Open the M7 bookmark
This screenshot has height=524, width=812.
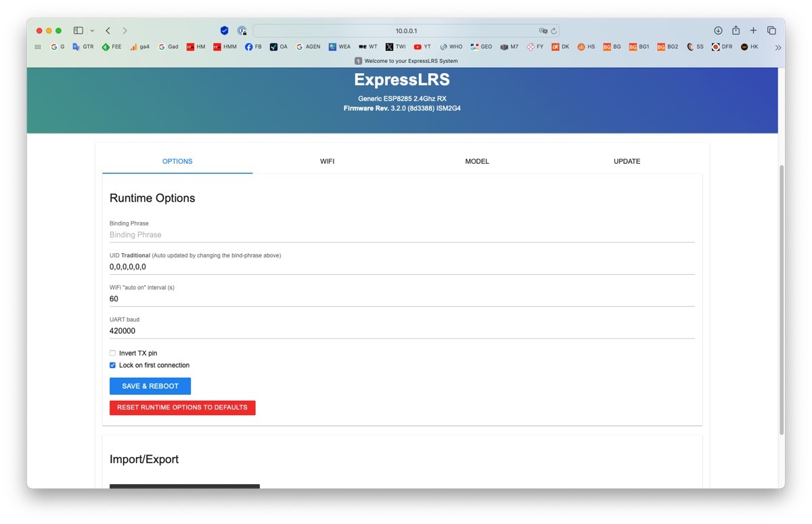pos(510,47)
